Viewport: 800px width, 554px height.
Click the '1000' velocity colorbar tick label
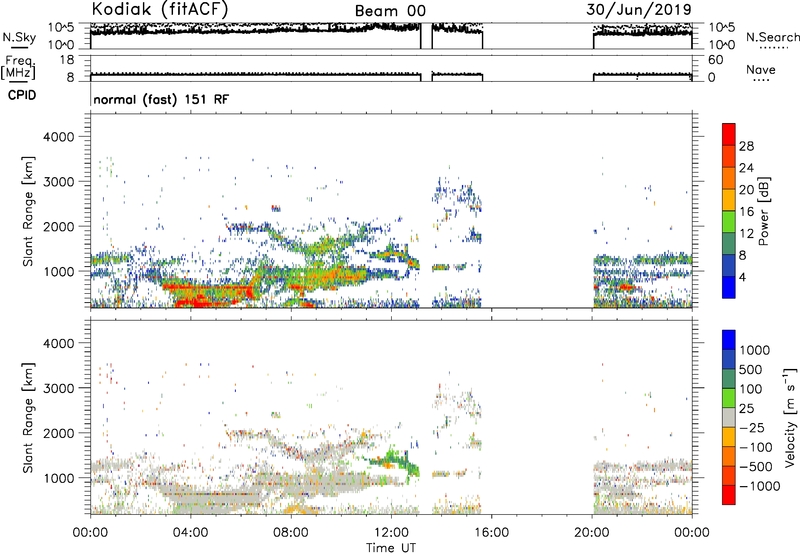(755, 350)
